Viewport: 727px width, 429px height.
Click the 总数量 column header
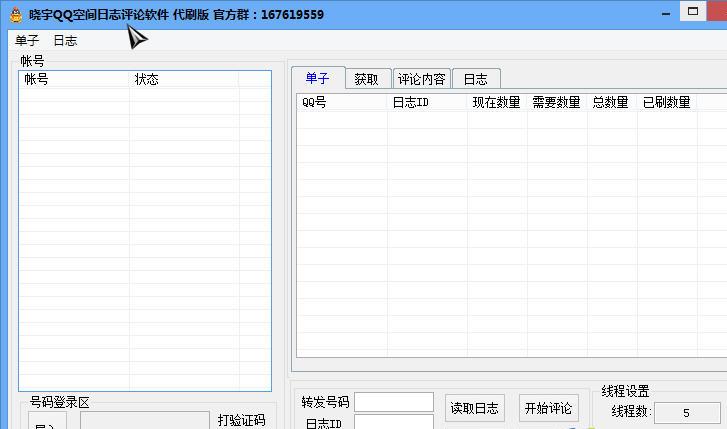611,102
